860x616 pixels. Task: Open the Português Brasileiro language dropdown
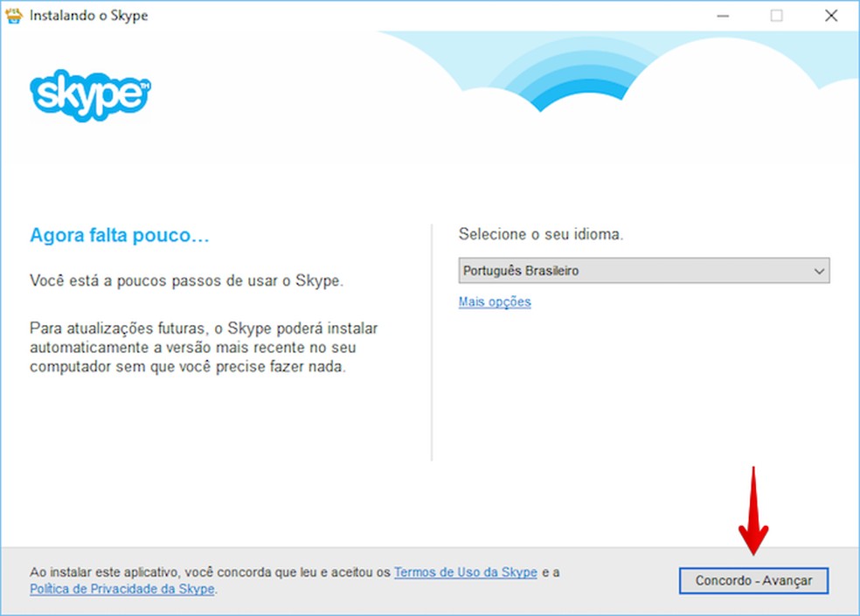tap(644, 270)
